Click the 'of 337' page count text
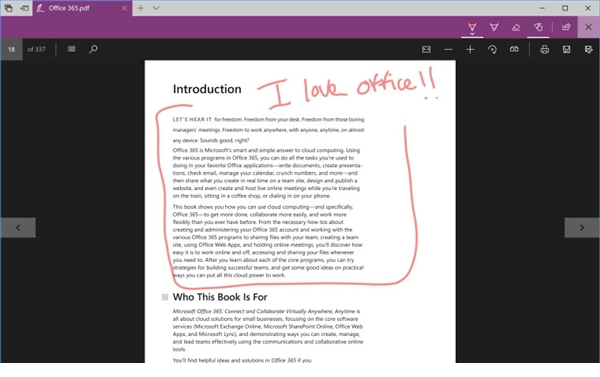The width and height of the screenshot is (600, 377). coord(36,49)
